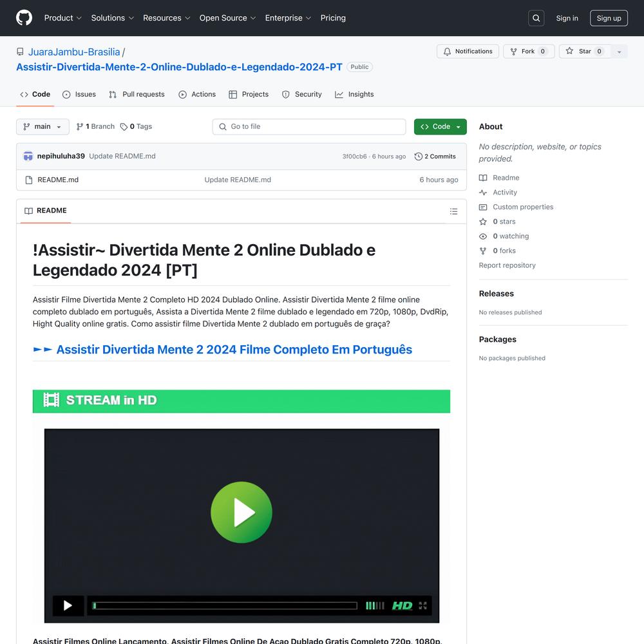Star this repository
Viewport: 644px width, 644px height.
pyautogui.click(x=585, y=52)
